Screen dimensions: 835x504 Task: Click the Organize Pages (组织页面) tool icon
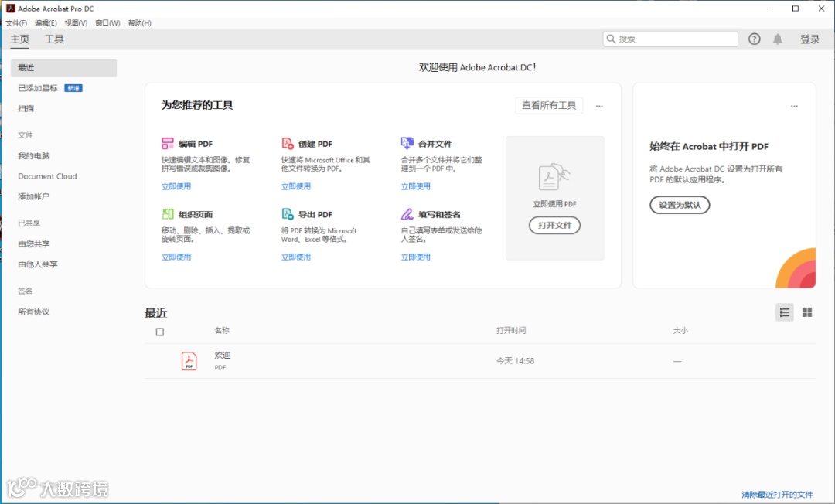pos(168,214)
